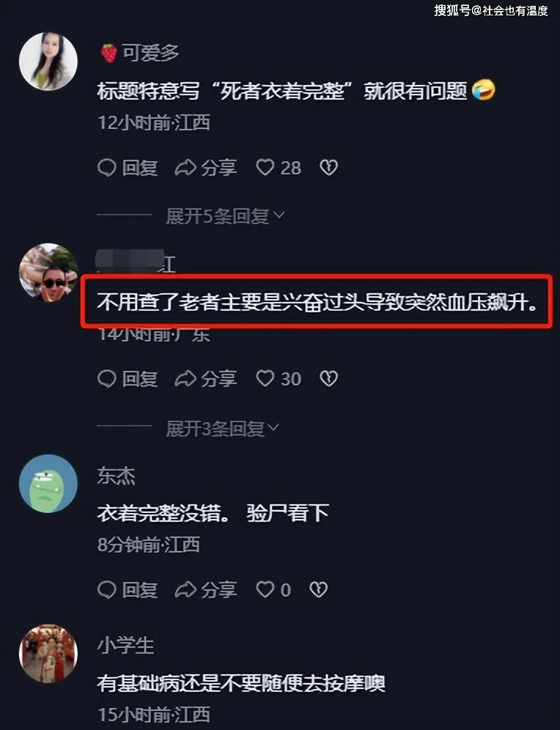This screenshot has height=730, width=560.
Task: Open 东杰's green cartoon avatar
Action: tap(48, 484)
